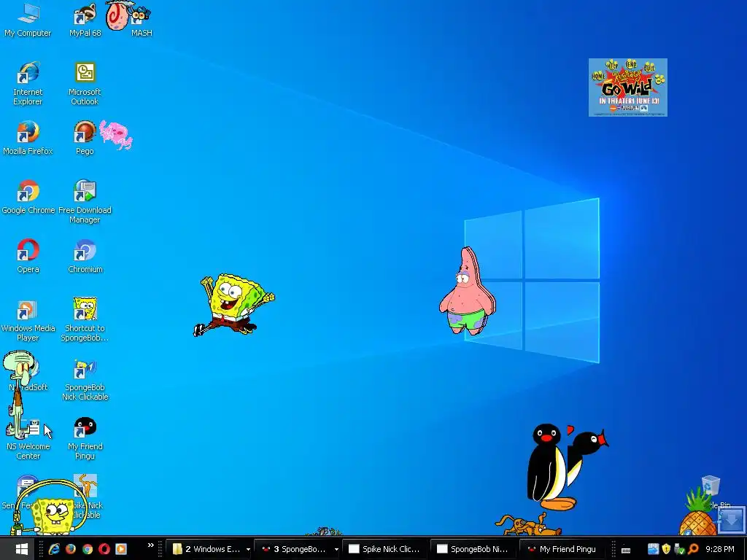Open Internet Explorer desktop shortcut
747x560 pixels.
[28, 83]
